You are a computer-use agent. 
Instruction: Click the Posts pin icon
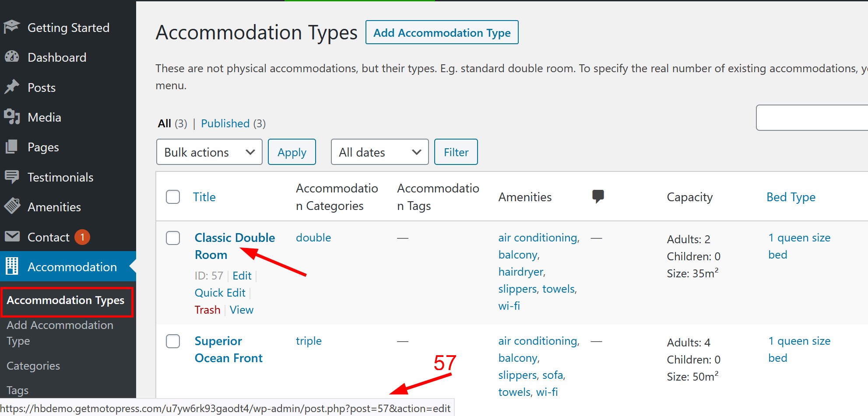click(12, 87)
